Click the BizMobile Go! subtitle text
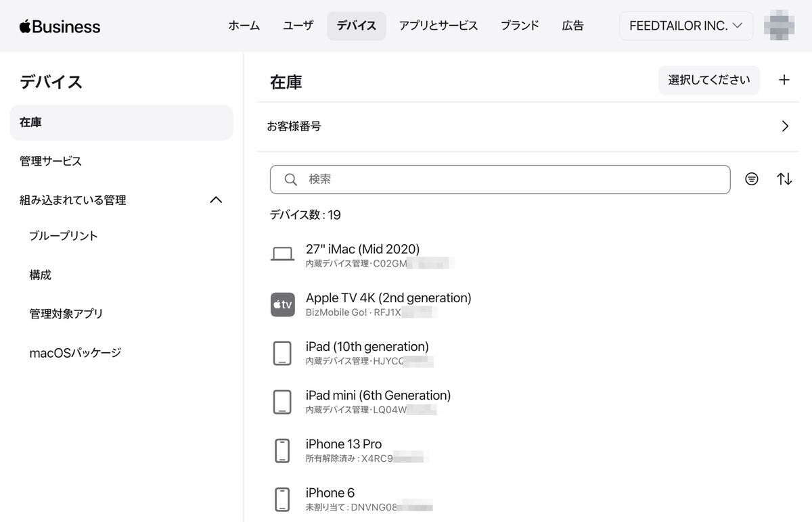 [336, 312]
